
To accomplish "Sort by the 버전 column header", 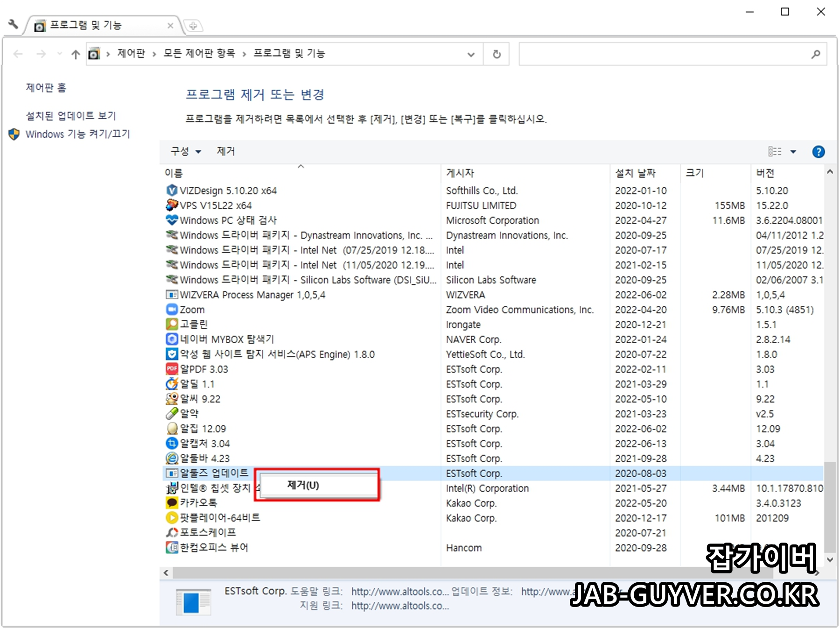I will point(788,173).
